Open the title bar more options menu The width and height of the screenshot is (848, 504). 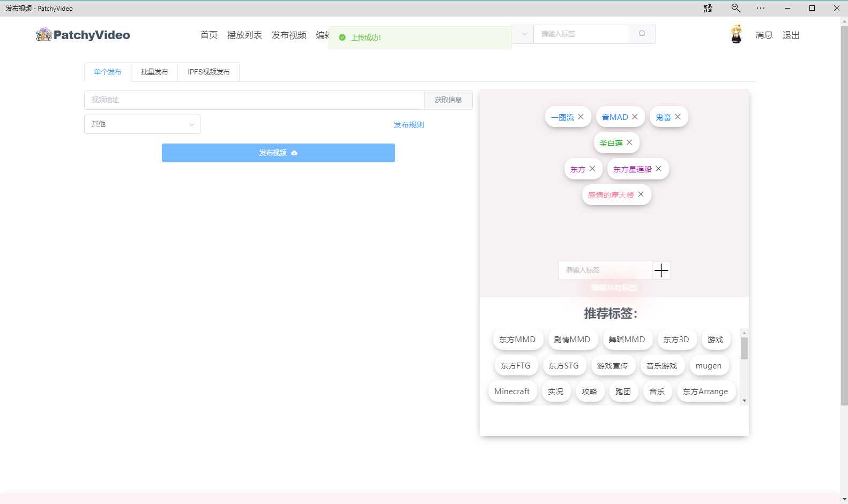point(761,8)
